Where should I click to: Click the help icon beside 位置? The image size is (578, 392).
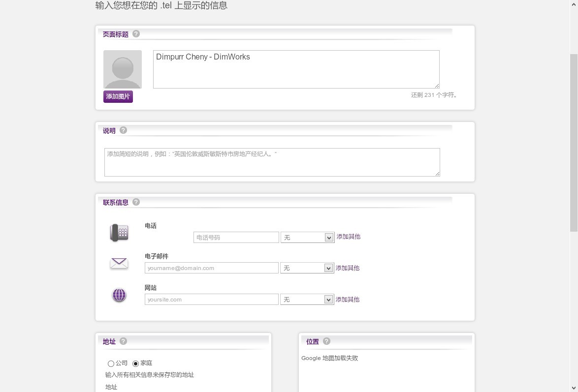[x=326, y=341]
